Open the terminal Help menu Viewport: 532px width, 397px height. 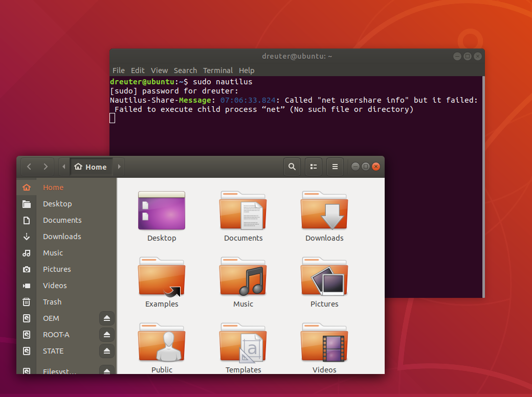(247, 71)
